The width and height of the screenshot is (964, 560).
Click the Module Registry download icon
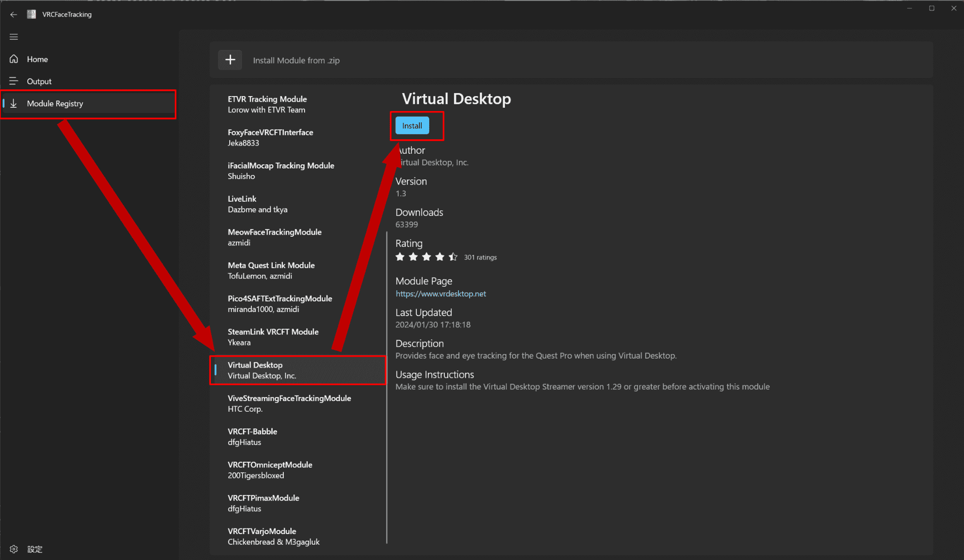[x=14, y=104]
